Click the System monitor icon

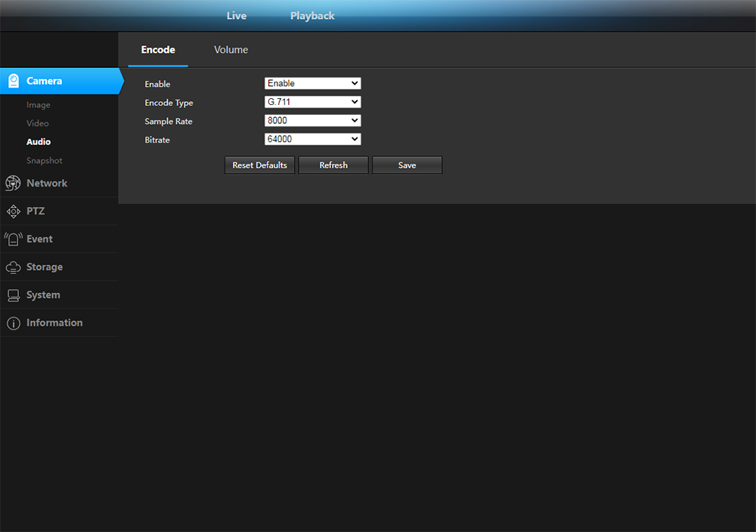pos(13,295)
